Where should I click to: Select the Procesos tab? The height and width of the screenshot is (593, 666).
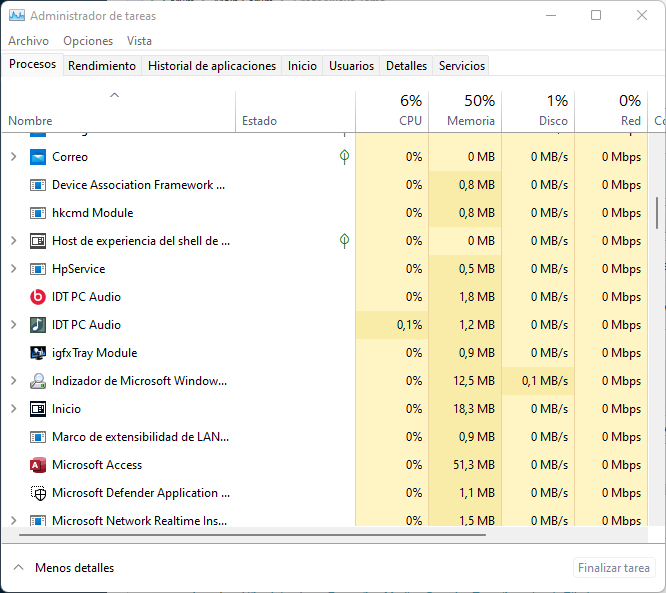[32, 64]
